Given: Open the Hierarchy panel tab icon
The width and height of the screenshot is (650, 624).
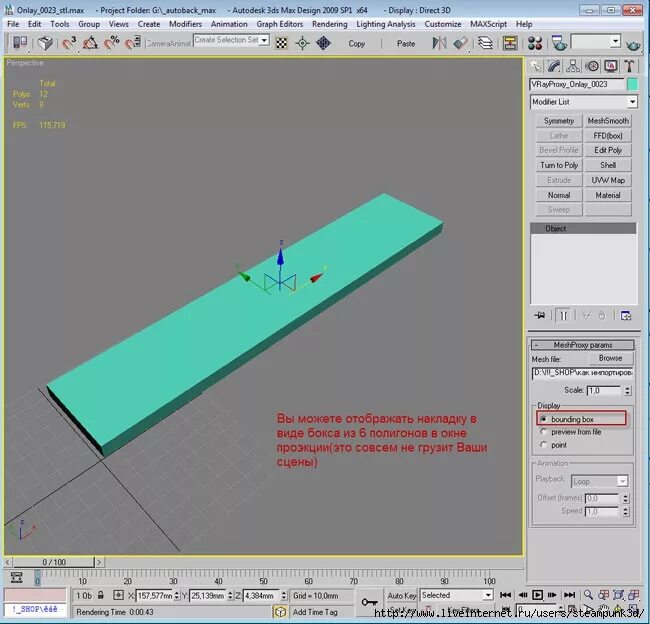Looking at the screenshot, I should pyautogui.click(x=573, y=66).
